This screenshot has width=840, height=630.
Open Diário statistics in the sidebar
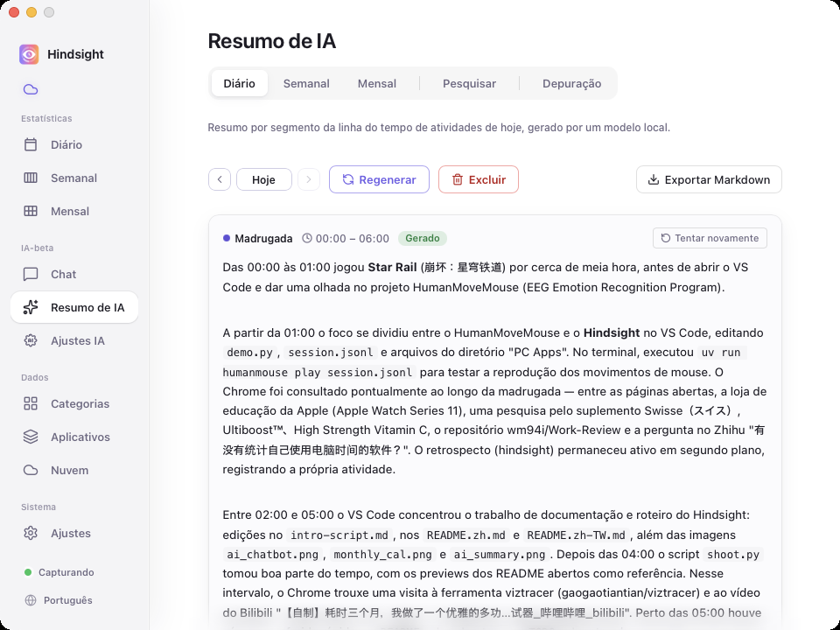coord(74,144)
